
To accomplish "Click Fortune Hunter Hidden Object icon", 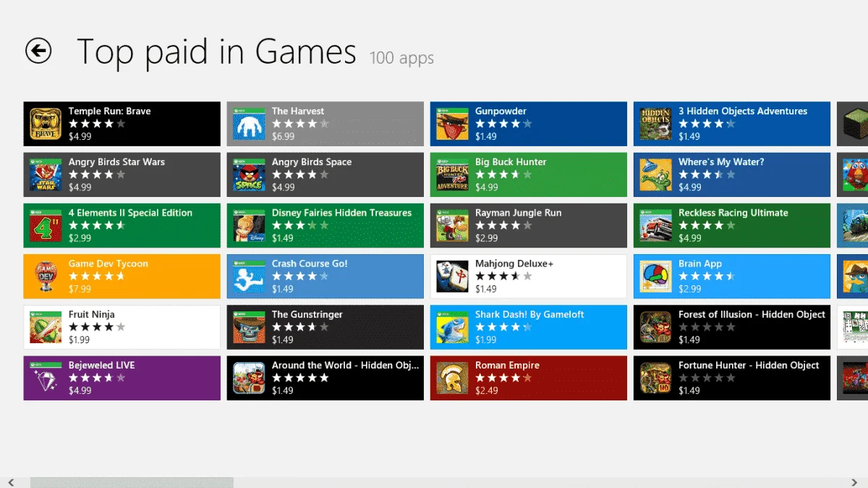I will click(x=655, y=377).
